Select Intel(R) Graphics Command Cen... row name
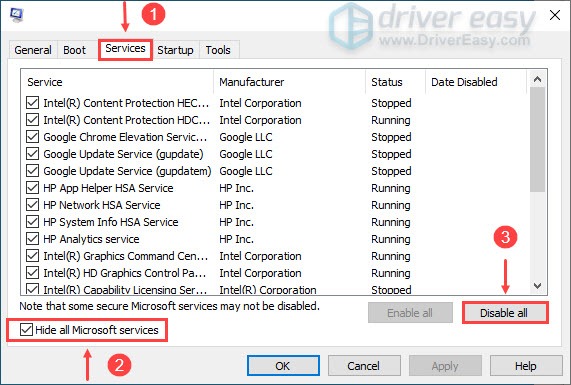The image size is (571, 385). [126, 256]
